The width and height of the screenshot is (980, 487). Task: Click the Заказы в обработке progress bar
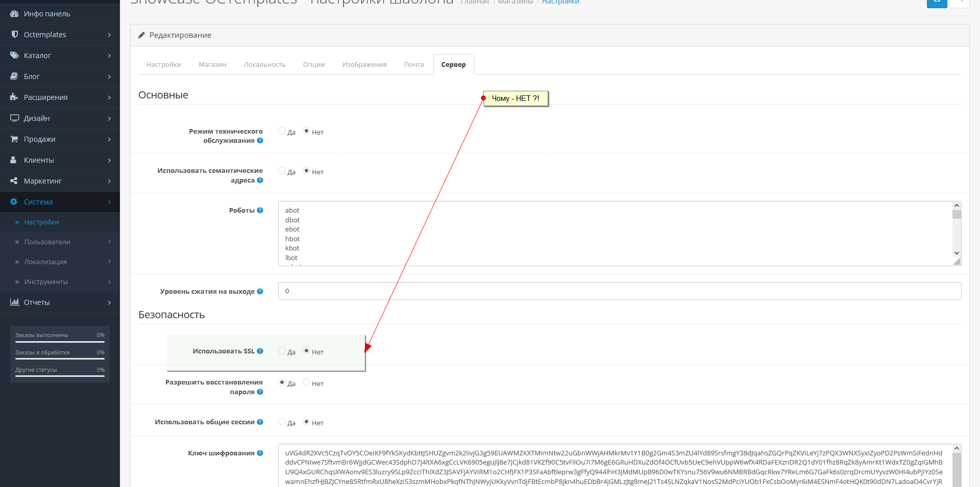[60, 359]
